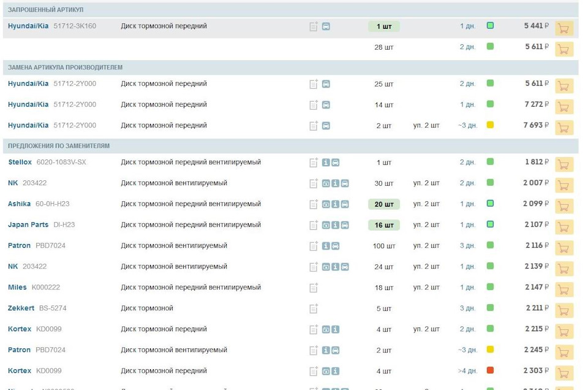This screenshot has width=588, height=390.
Task: Click the photo icon in the 2 007 ₽ NK row
Action: click(326, 183)
